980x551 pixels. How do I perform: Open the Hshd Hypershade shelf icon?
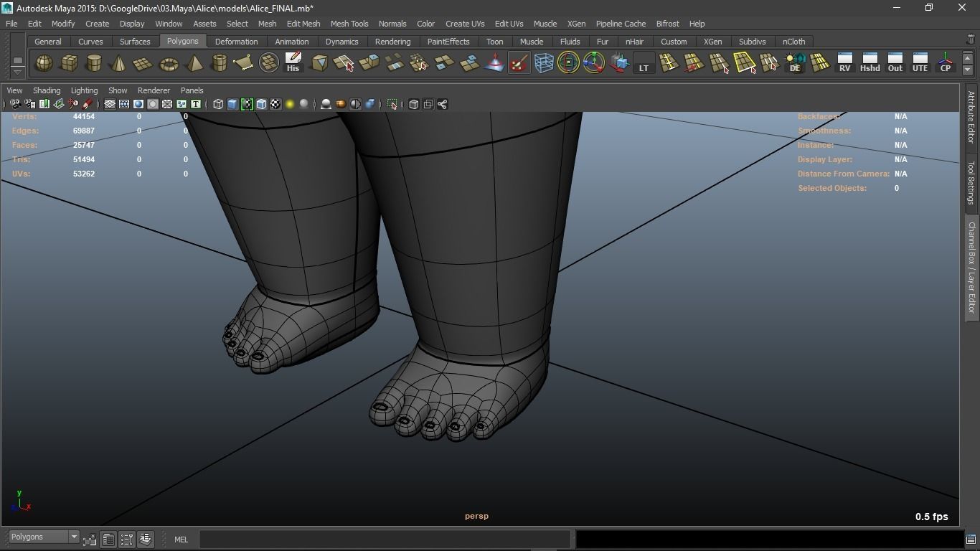click(870, 63)
